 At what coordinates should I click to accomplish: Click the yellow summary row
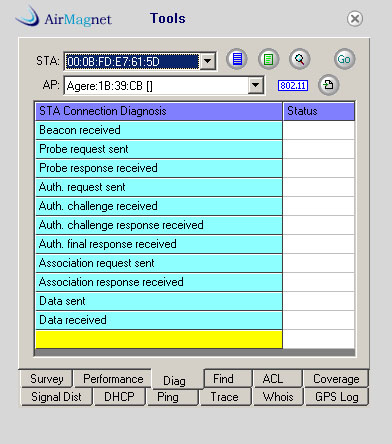click(x=159, y=340)
